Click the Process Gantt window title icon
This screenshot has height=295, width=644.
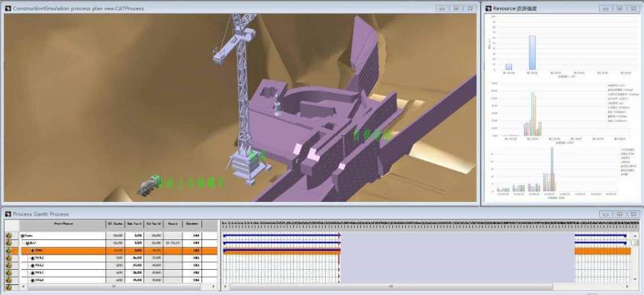pos(8,214)
